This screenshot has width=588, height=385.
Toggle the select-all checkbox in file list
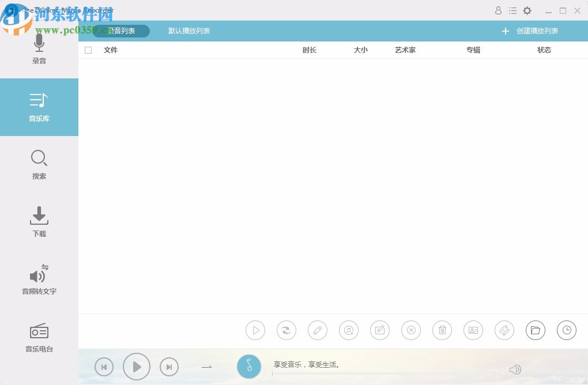[88, 50]
